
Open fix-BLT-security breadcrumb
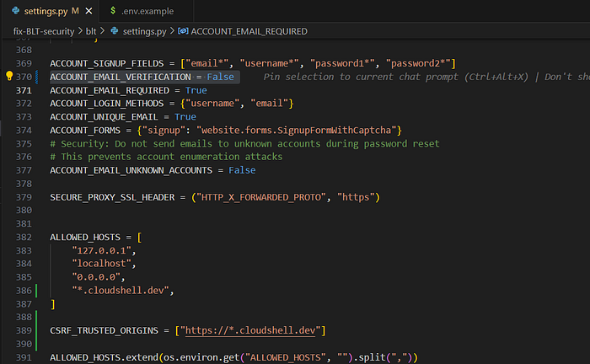(44, 31)
